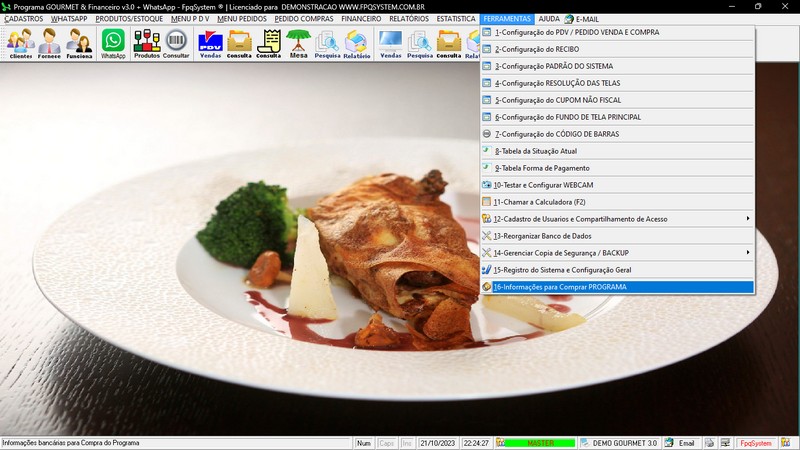
Task: Open the receipt-scroll Consulta icon
Action: click(x=269, y=43)
